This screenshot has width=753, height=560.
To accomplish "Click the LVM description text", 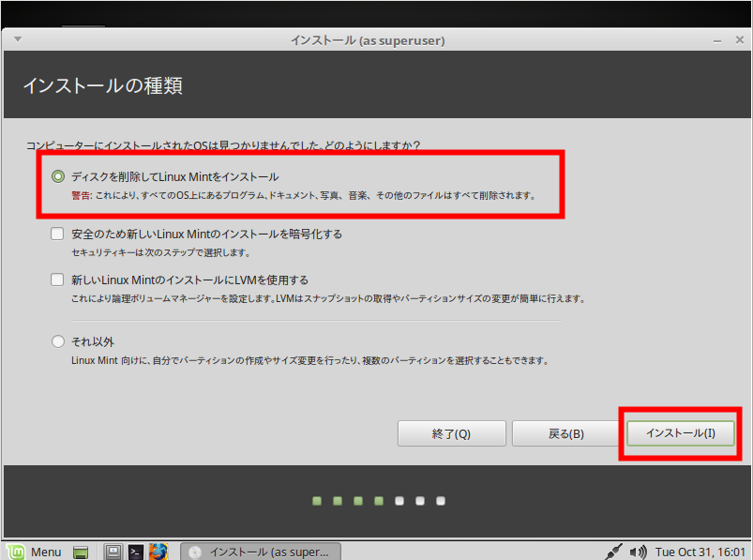I will tap(328, 298).
